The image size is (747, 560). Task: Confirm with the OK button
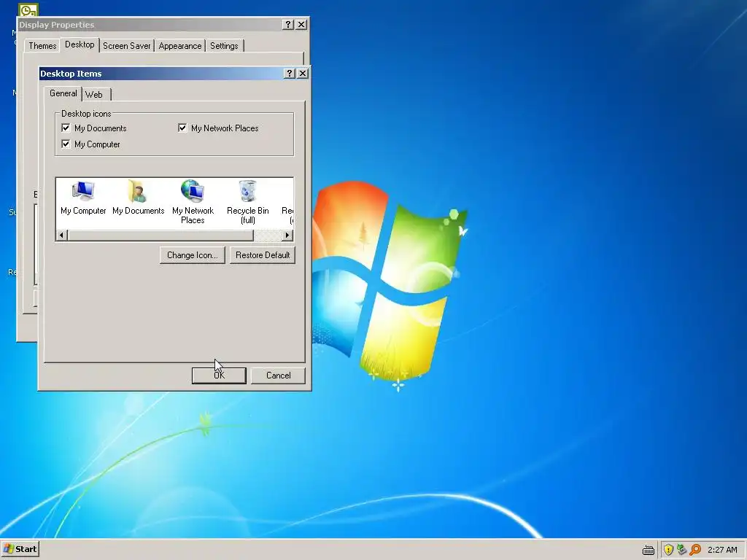[x=219, y=376]
